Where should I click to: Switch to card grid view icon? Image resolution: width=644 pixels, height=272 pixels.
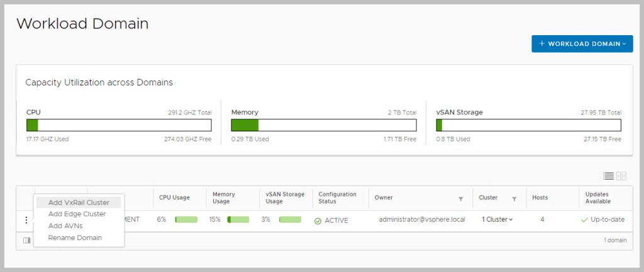pyautogui.click(x=621, y=177)
